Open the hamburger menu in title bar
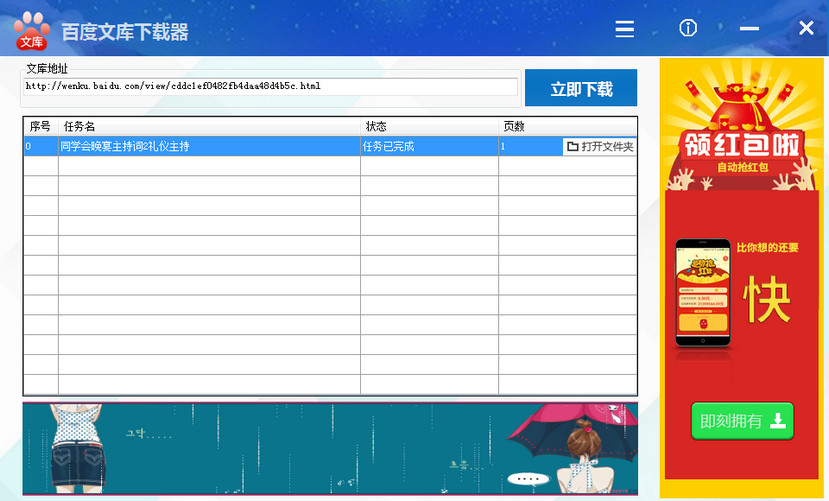Viewport: 829px width, 501px height. [625, 29]
